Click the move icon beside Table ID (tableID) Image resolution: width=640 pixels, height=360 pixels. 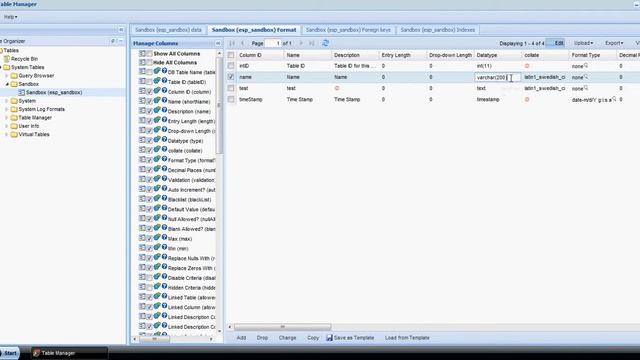[x=142, y=81]
